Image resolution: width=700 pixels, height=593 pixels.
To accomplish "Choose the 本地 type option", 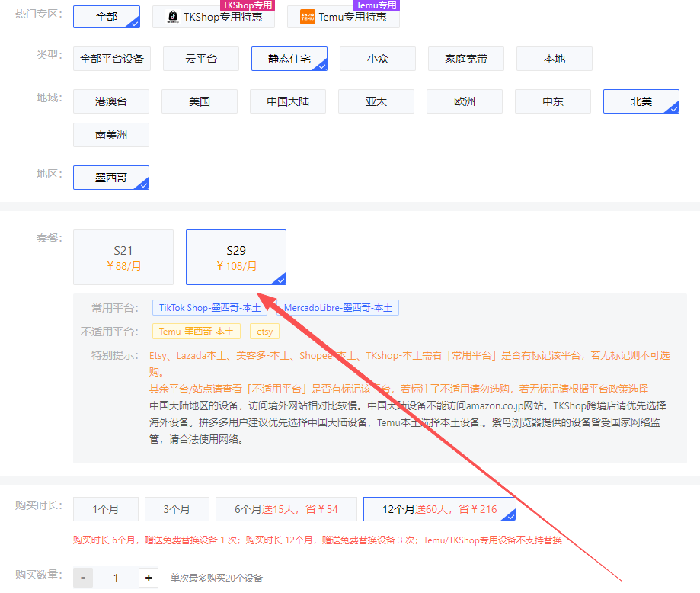I will point(555,59).
